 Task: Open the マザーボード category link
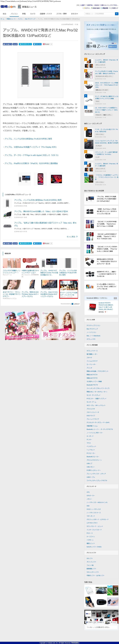[91, 516]
